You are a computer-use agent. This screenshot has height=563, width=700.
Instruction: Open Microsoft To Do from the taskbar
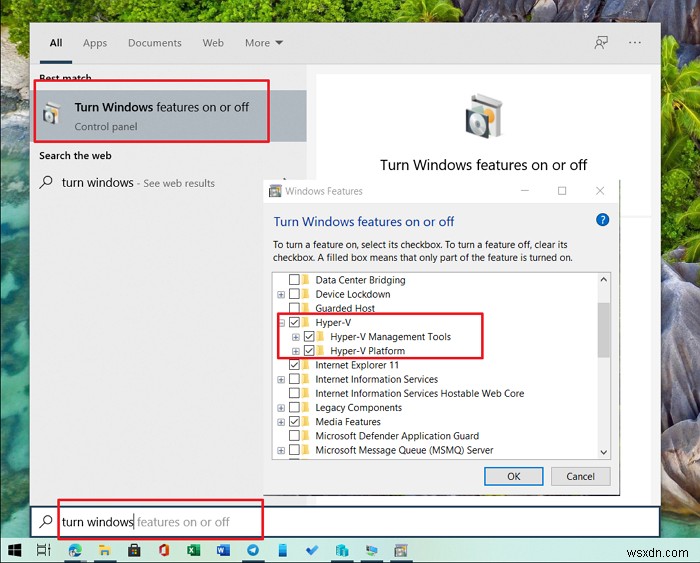(312, 550)
